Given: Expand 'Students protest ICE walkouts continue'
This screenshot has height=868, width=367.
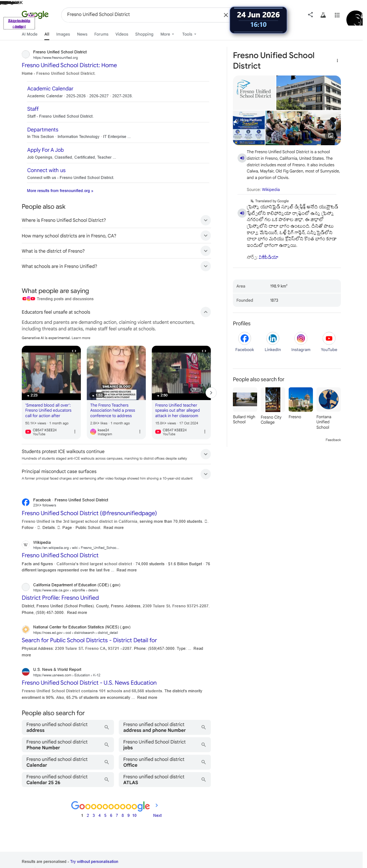Looking at the screenshot, I should tap(206, 454).
